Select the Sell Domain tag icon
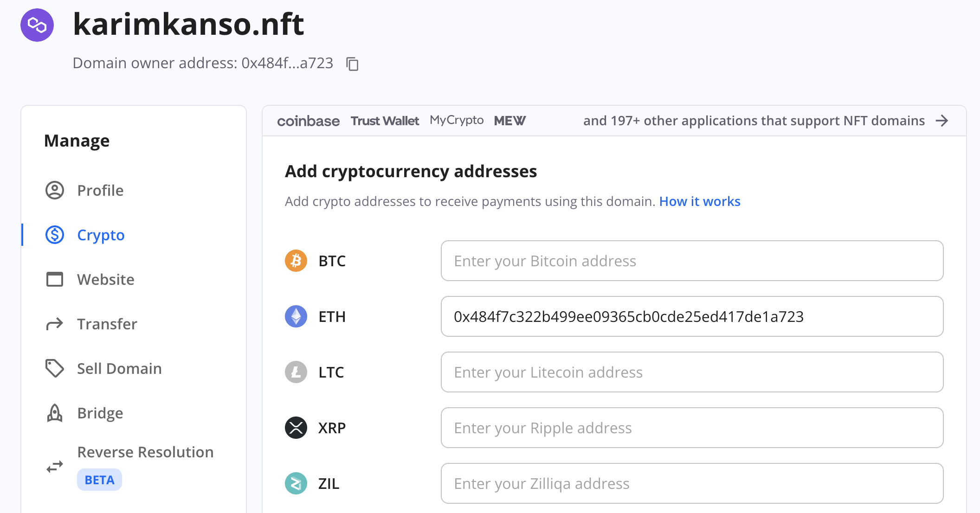The width and height of the screenshot is (980, 513). [54, 368]
